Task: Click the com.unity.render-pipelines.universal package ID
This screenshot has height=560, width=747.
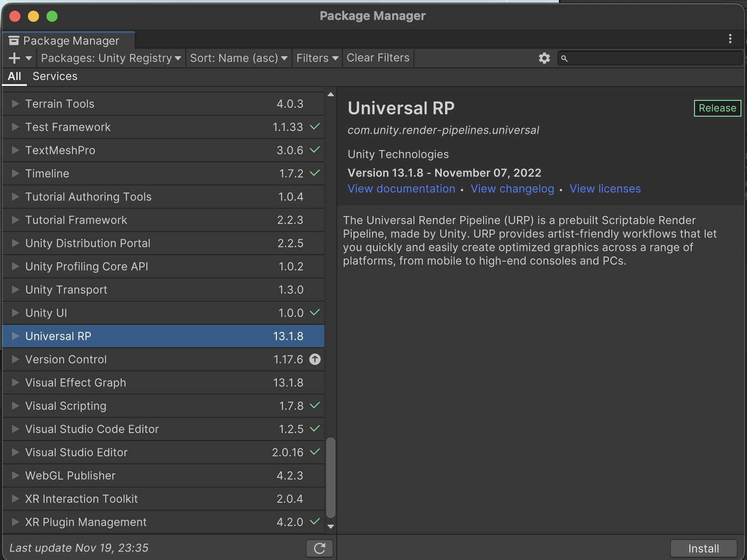Action: coord(443,130)
